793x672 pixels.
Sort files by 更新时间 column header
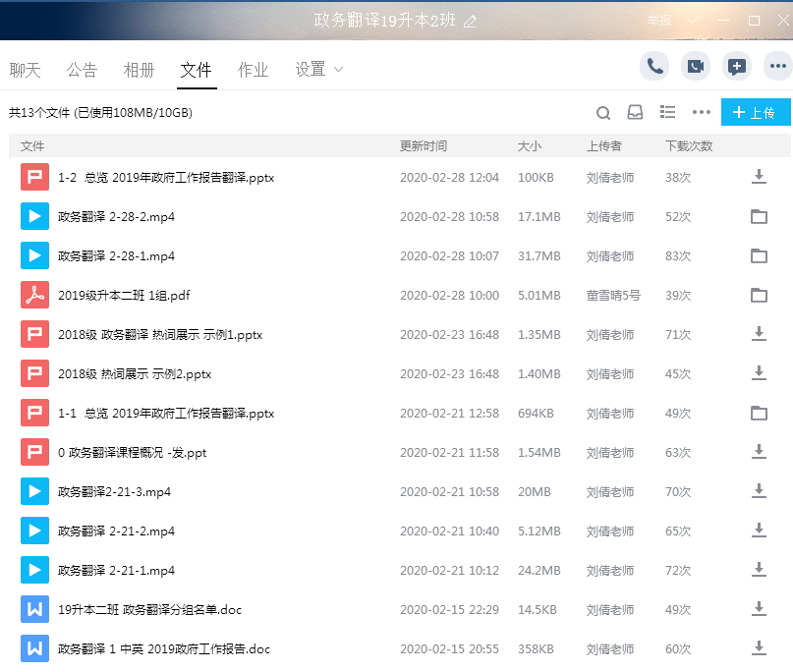point(424,145)
